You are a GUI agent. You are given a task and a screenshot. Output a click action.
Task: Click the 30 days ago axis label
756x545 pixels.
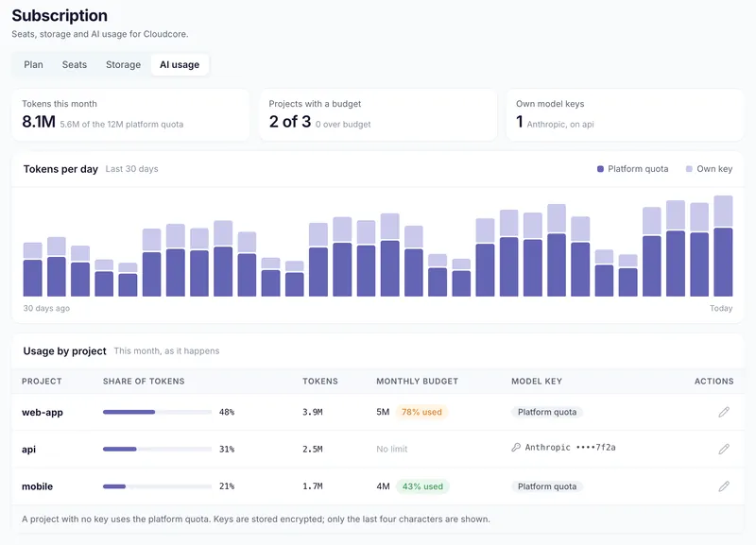(x=46, y=309)
